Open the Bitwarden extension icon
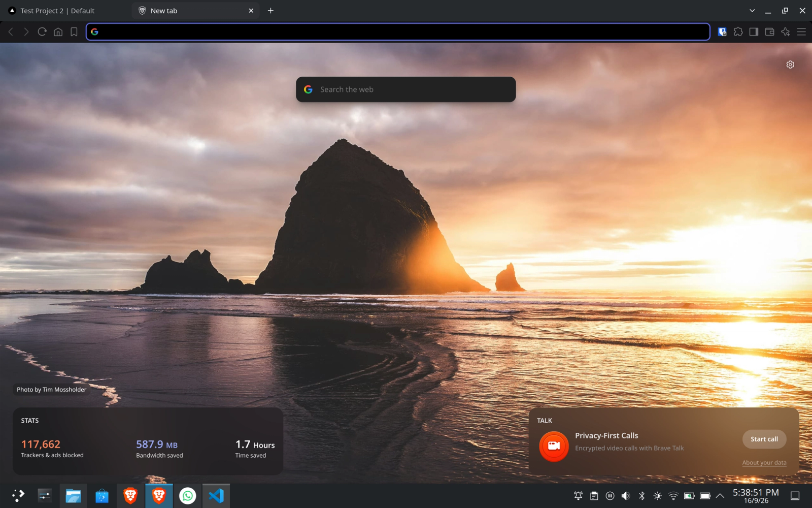This screenshot has width=812, height=508. pos(722,31)
